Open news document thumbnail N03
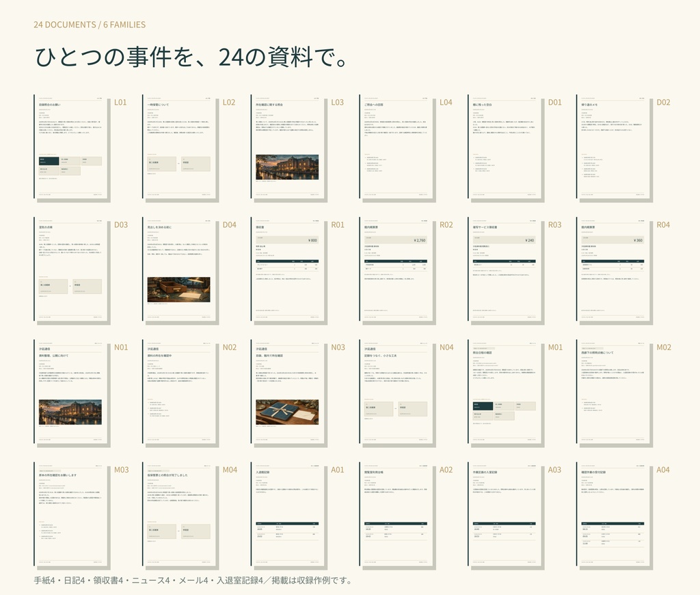Screen dimensions: 700x595 [288, 391]
